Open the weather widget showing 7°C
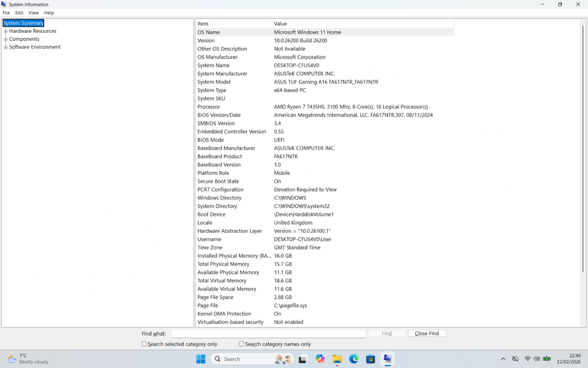 pyautogui.click(x=28, y=359)
